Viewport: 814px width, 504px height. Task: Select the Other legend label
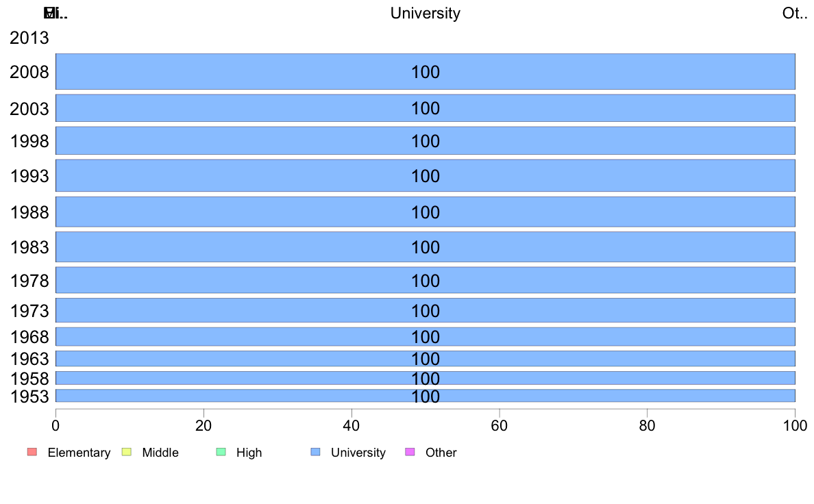441,453
